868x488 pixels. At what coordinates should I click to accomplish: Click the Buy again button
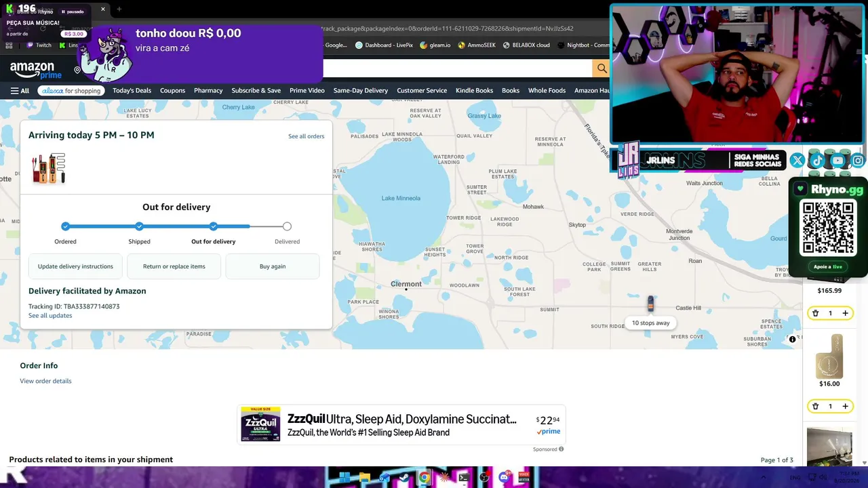point(273,266)
